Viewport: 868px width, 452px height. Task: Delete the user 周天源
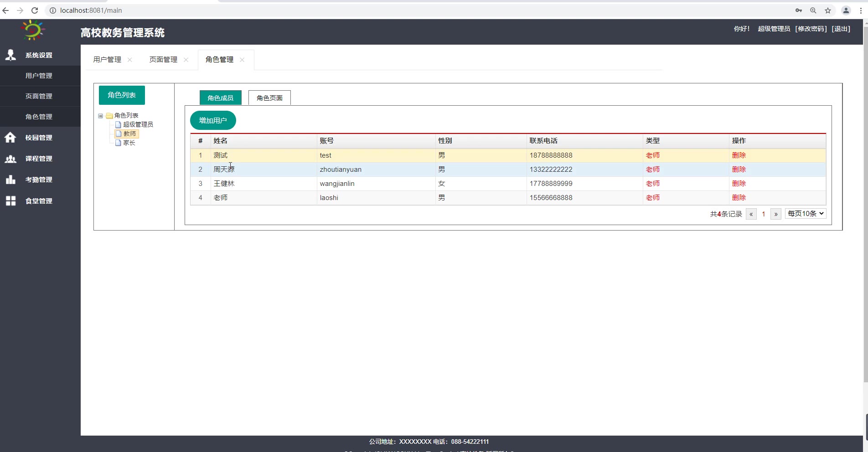pos(739,169)
